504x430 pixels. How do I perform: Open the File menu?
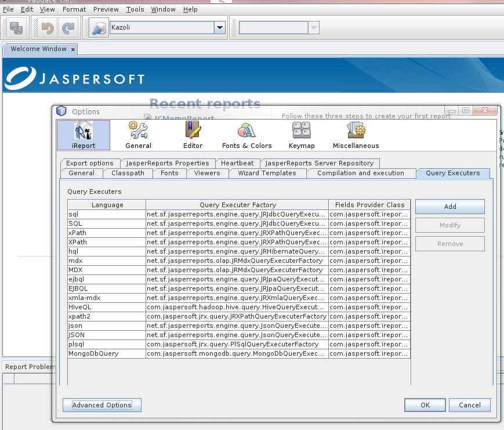[8, 9]
